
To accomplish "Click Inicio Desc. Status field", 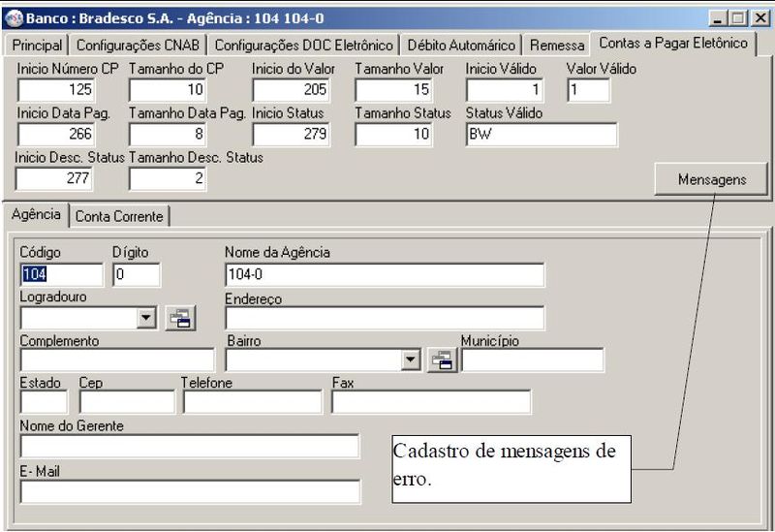I will pos(54,178).
